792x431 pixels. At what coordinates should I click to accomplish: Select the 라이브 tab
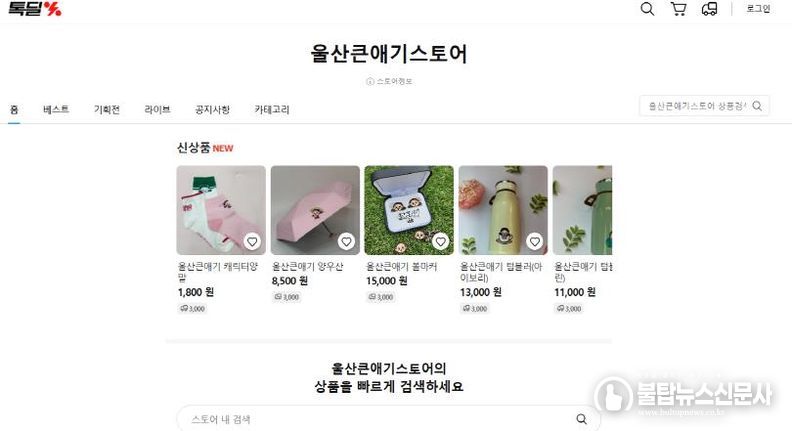coord(157,109)
